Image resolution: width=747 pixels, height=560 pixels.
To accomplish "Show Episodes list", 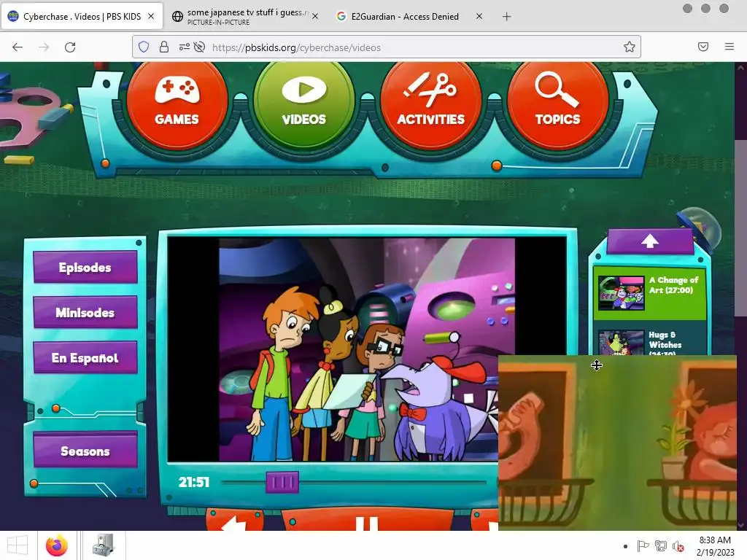I will pyautogui.click(x=85, y=267).
